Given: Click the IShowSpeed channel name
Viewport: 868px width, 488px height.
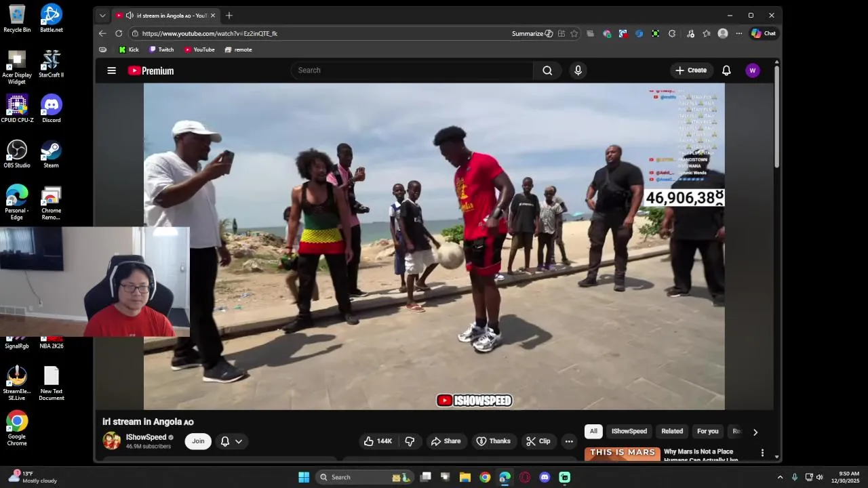Looking at the screenshot, I should [146, 437].
